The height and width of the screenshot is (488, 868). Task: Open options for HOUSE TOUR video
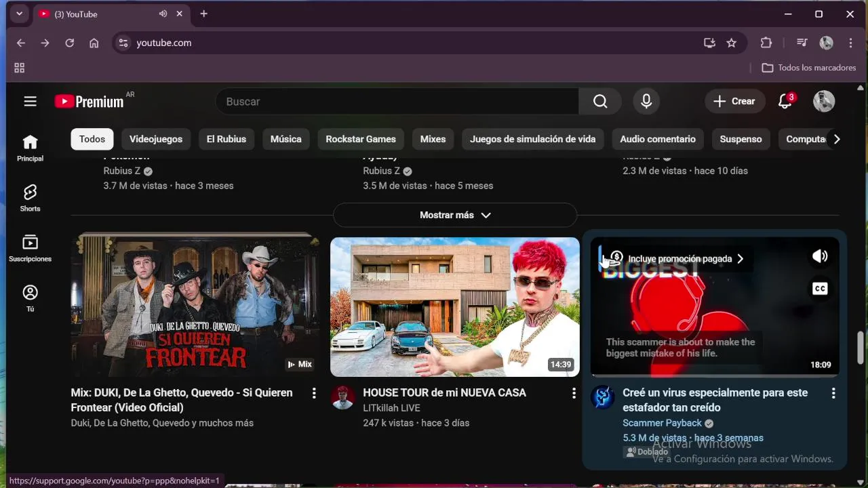pyautogui.click(x=574, y=393)
